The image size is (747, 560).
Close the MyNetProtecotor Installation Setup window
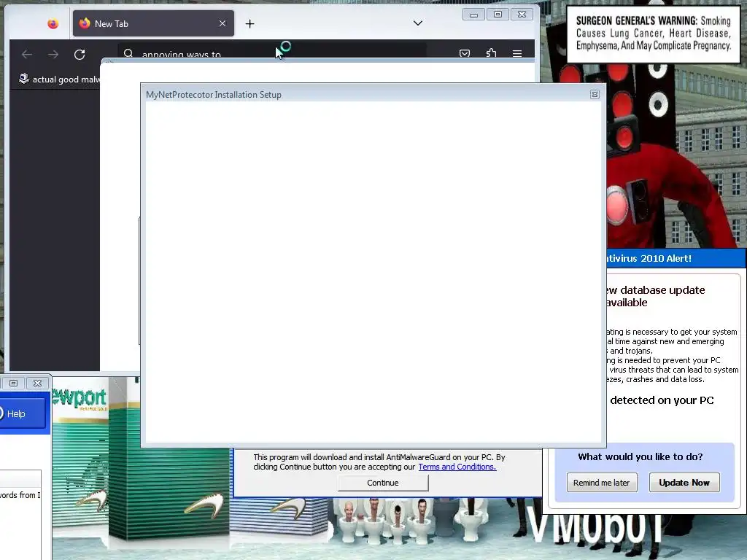point(595,94)
